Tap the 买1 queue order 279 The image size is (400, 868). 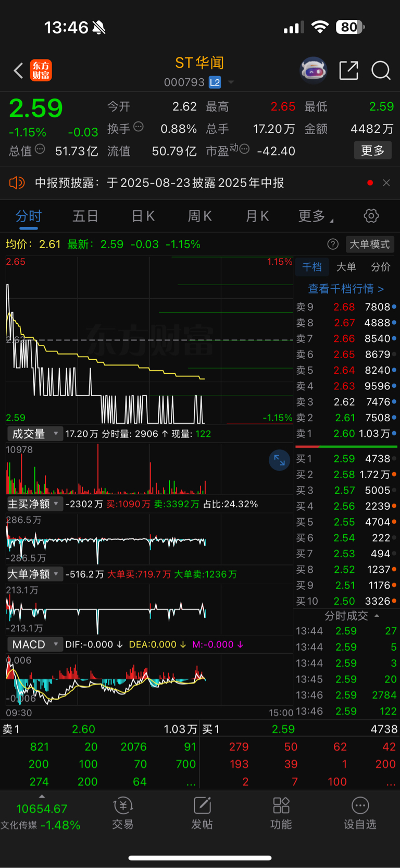click(239, 747)
